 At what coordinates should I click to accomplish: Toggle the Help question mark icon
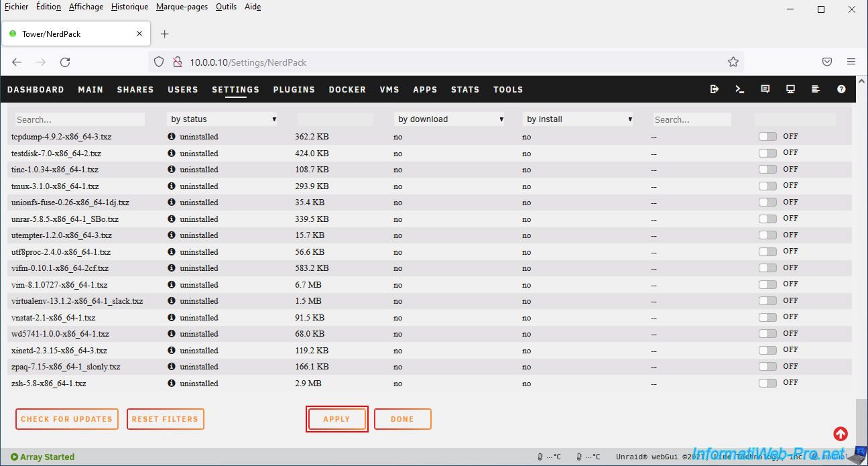[x=841, y=89]
